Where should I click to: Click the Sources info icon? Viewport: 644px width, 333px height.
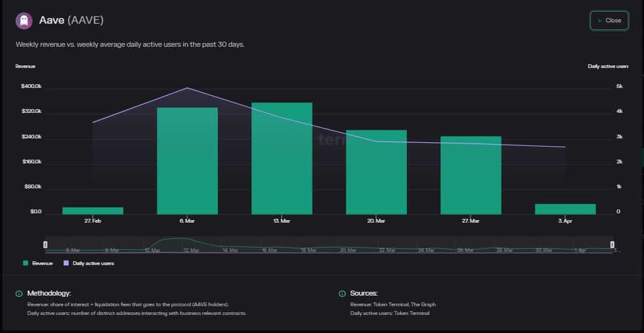(342, 293)
